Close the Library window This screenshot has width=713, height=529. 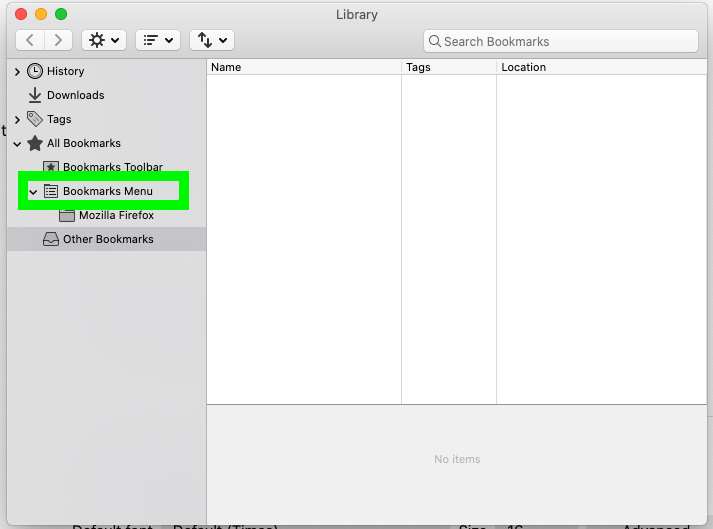pos(21,14)
